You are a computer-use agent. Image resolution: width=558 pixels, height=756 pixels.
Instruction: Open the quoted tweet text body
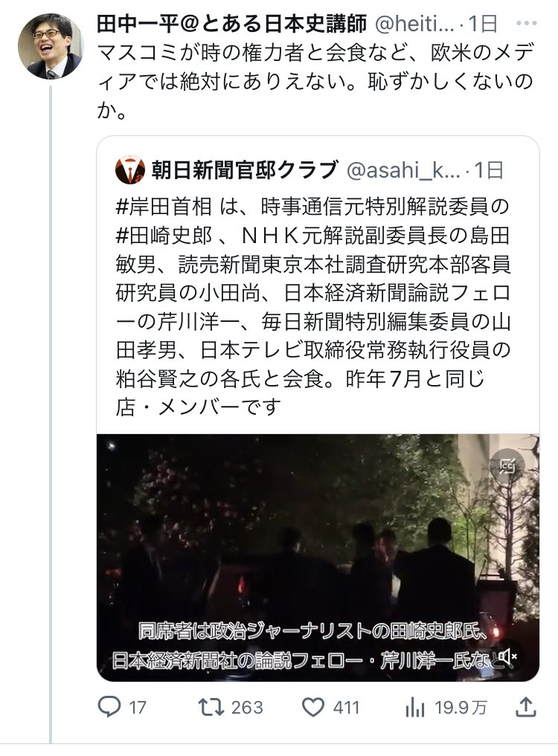coord(312,307)
